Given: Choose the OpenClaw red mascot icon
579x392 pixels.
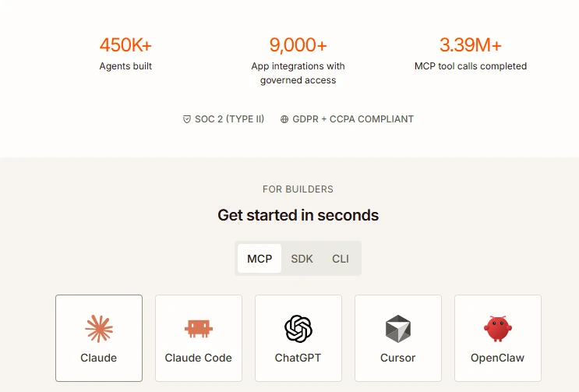Looking at the screenshot, I should click(498, 328).
